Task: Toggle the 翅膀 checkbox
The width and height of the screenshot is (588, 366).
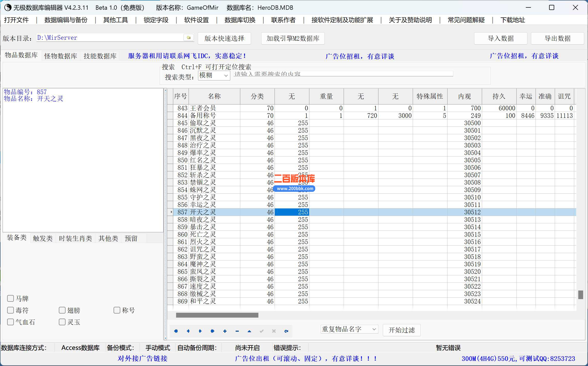Action: coord(62,310)
